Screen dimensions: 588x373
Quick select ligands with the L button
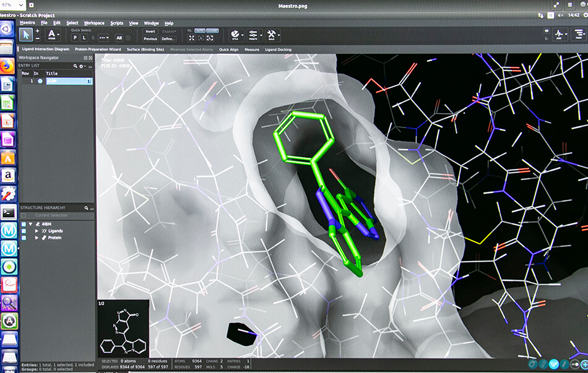coord(84,38)
